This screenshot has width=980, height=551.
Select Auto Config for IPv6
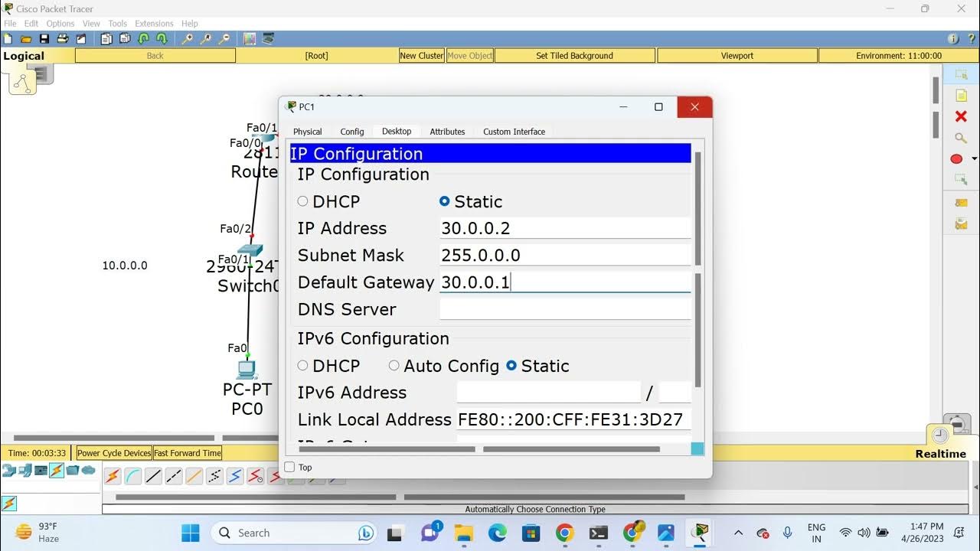pyautogui.click(x=394, y=366)
